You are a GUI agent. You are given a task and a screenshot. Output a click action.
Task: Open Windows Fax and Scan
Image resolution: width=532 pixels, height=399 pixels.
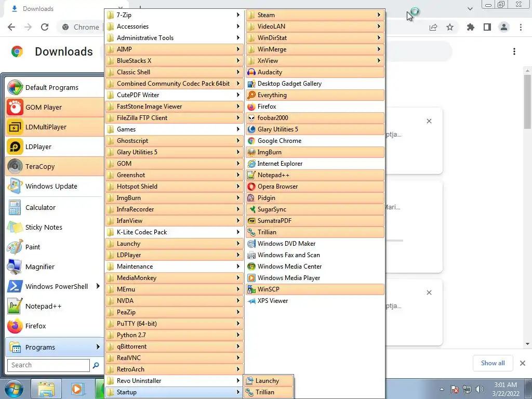[x=315, y=255]
